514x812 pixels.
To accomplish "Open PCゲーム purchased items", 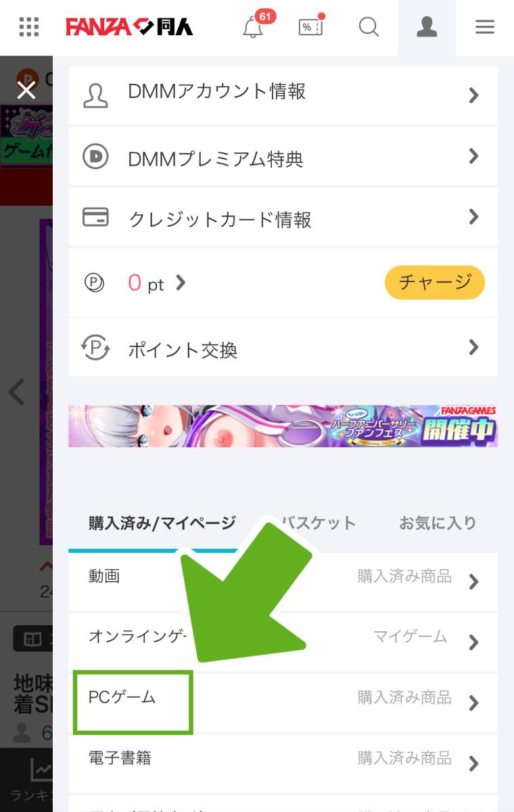I will click(x=283, y=703).
